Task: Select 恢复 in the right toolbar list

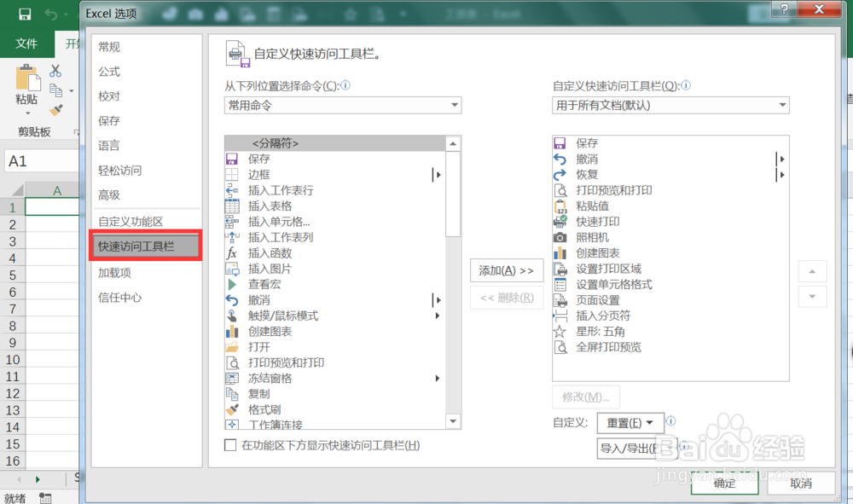Action: [x=670, y=175]
